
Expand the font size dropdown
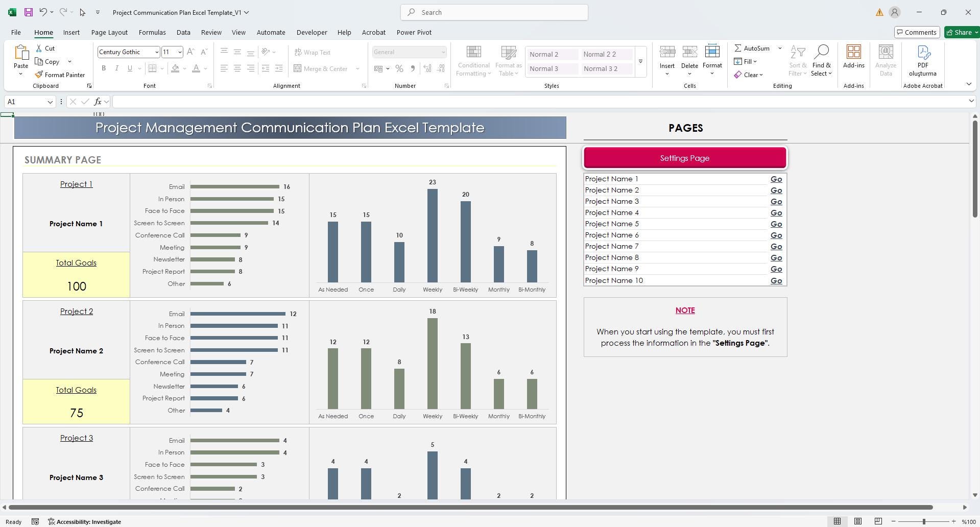179,52
